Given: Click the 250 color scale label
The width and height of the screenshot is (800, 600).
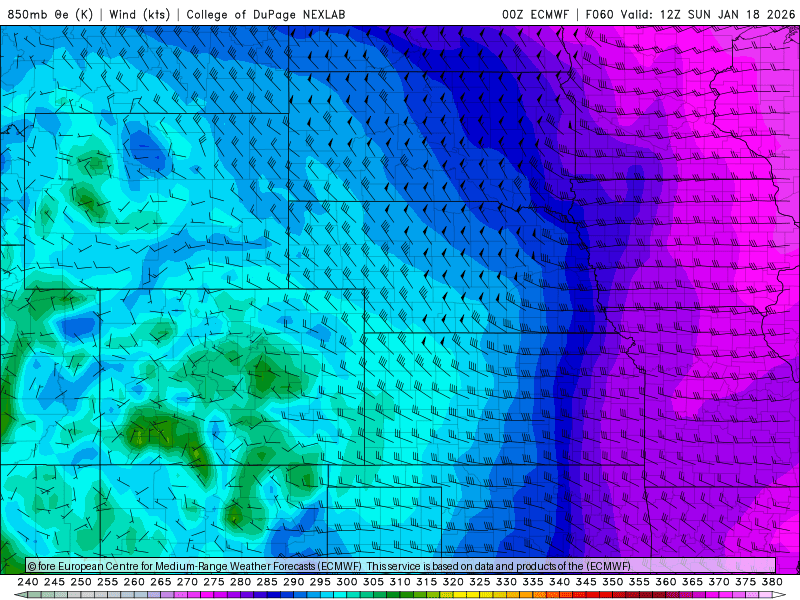Looking at the screenshot, I should click(x=81, y=582).
